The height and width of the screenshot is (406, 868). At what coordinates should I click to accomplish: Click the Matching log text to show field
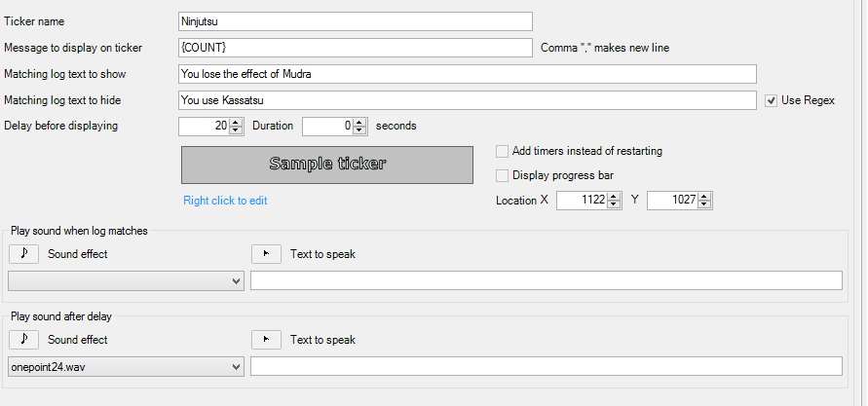click(x=468, y=74)
